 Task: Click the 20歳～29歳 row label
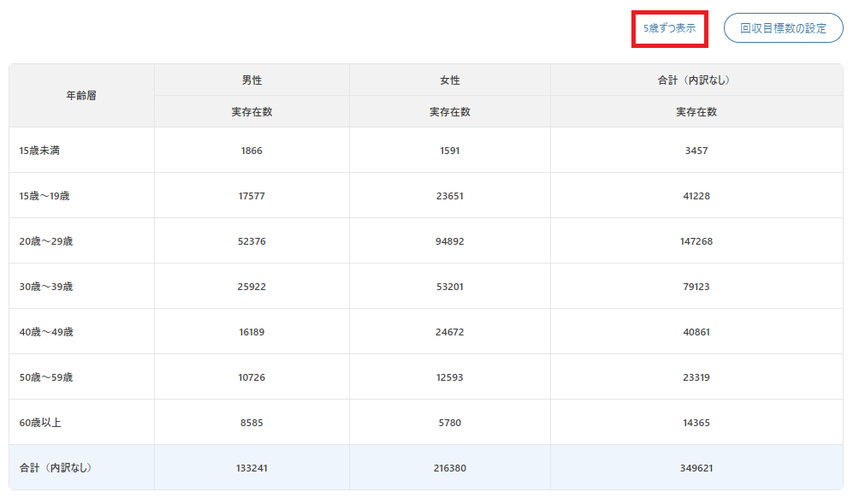coord(46,241)
